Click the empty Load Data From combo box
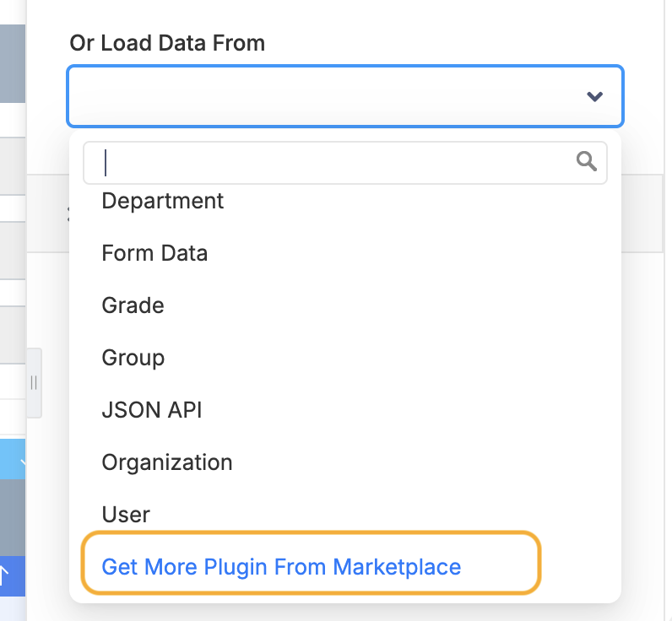Image resolution: width=672 pixels, height=621 pixels. tap(321, 96)
